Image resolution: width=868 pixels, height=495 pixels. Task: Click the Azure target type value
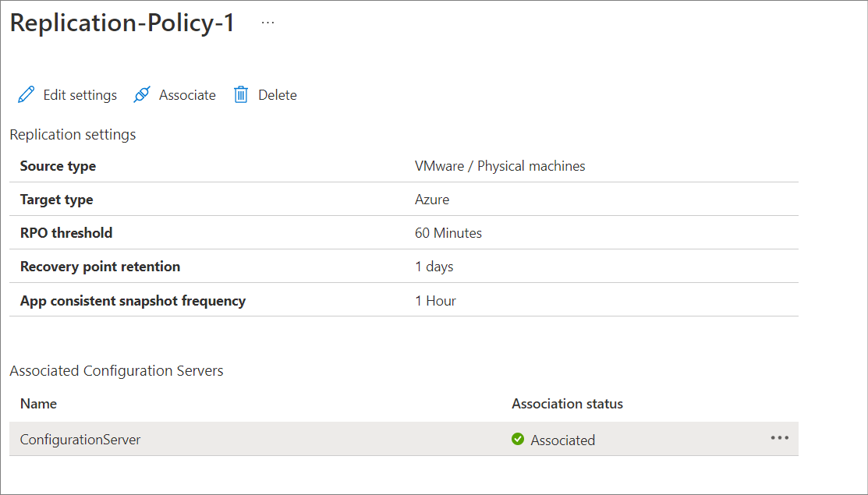pyautogui.click(x=432, y=199)
